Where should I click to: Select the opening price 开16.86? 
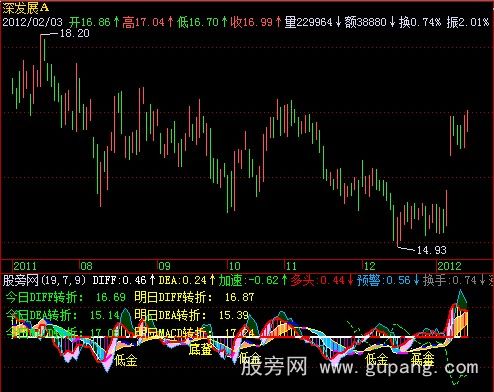(90, 22)
